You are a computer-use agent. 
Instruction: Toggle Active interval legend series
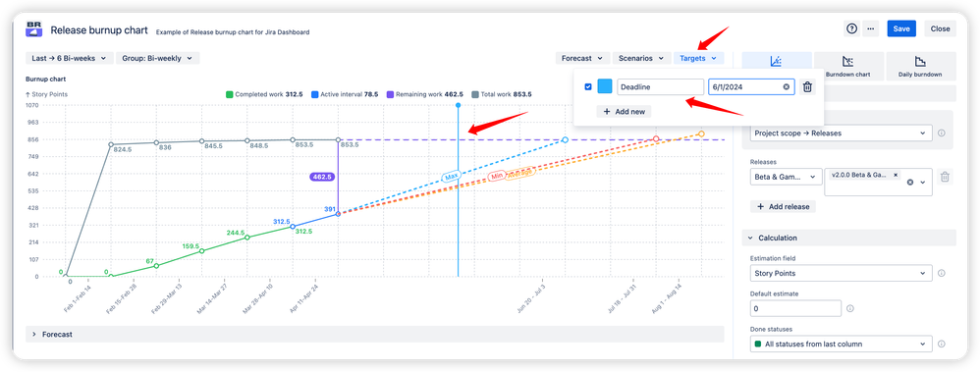click(x=346, y=94)
